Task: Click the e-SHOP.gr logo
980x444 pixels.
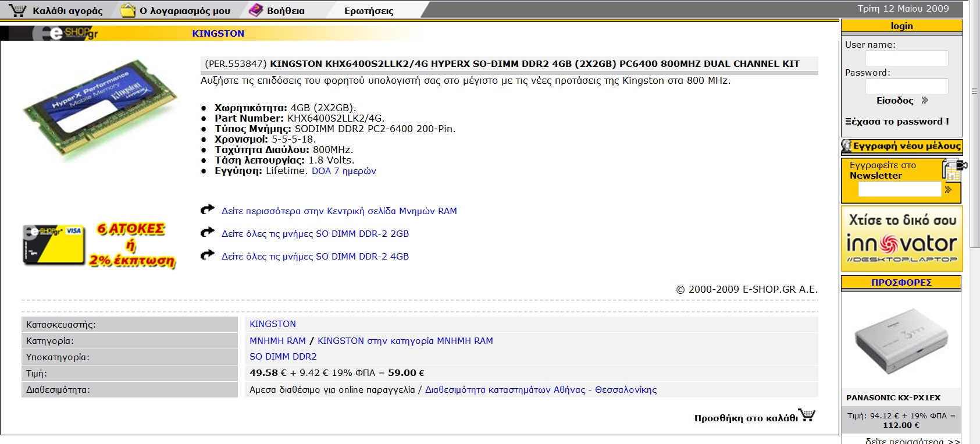Action: pos(65,33)
